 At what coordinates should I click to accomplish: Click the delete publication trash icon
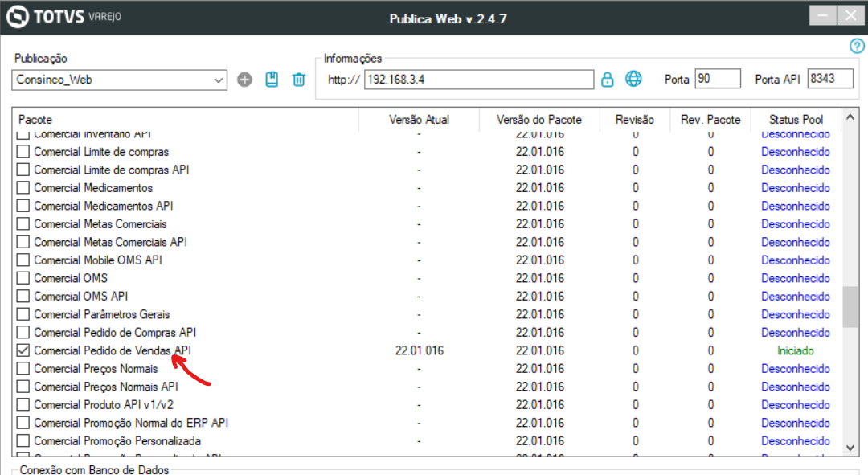pos(299,80)
